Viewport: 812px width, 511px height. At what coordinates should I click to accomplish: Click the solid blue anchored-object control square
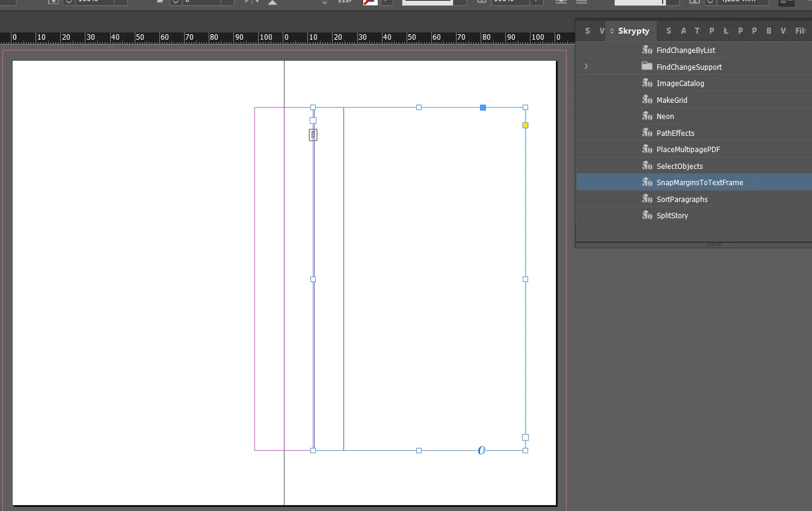pos(482,108)
